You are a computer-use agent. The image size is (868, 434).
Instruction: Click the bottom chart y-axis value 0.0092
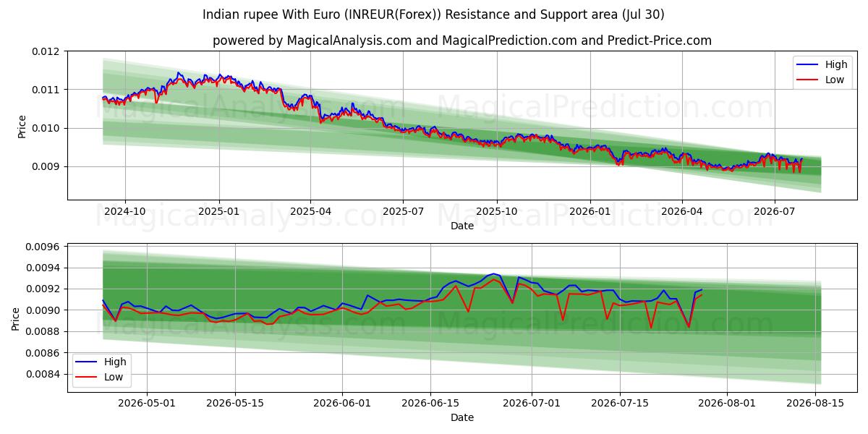pos(44,289)
